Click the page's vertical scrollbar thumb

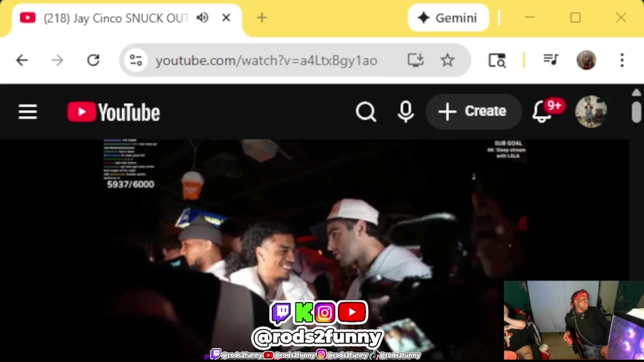click(x=636, y=112)
